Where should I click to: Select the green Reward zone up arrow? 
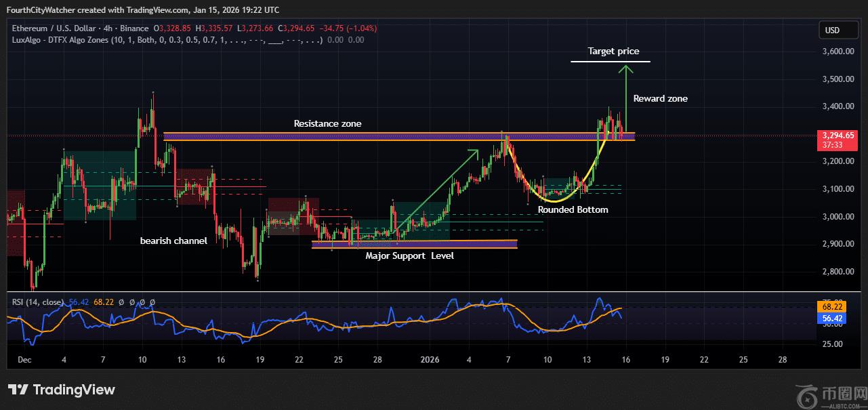tap(626, 102)
